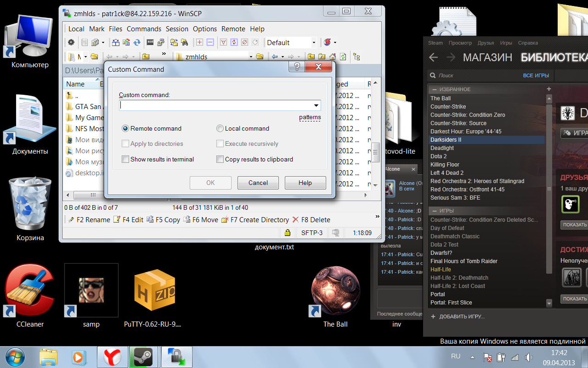Click Help in the Custom Command dialog
The height and width of the screenshot is (368, 588).
305,183
